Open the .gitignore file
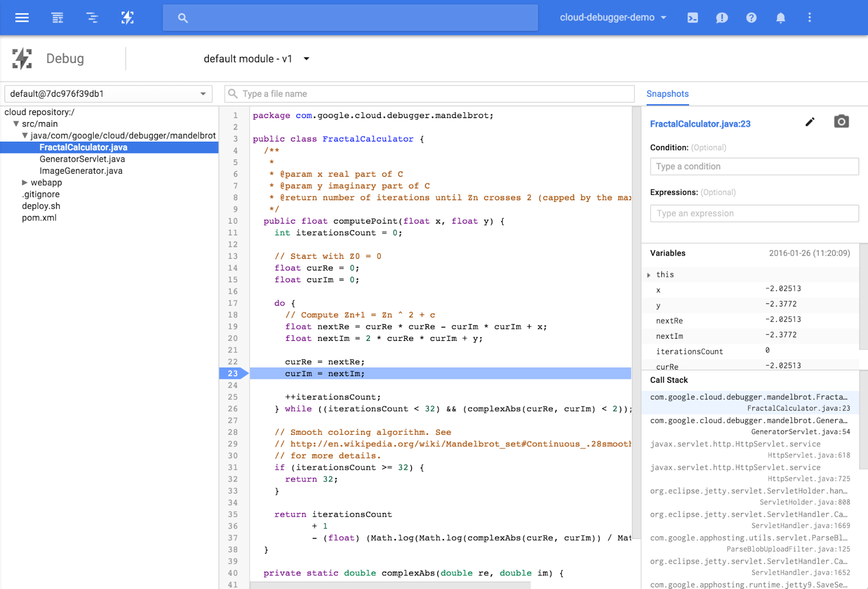 tap(41, 194)
